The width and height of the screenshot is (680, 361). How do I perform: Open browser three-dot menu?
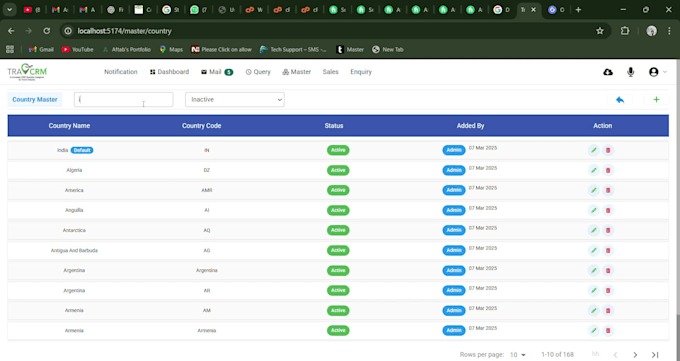[x=670, y=31]
